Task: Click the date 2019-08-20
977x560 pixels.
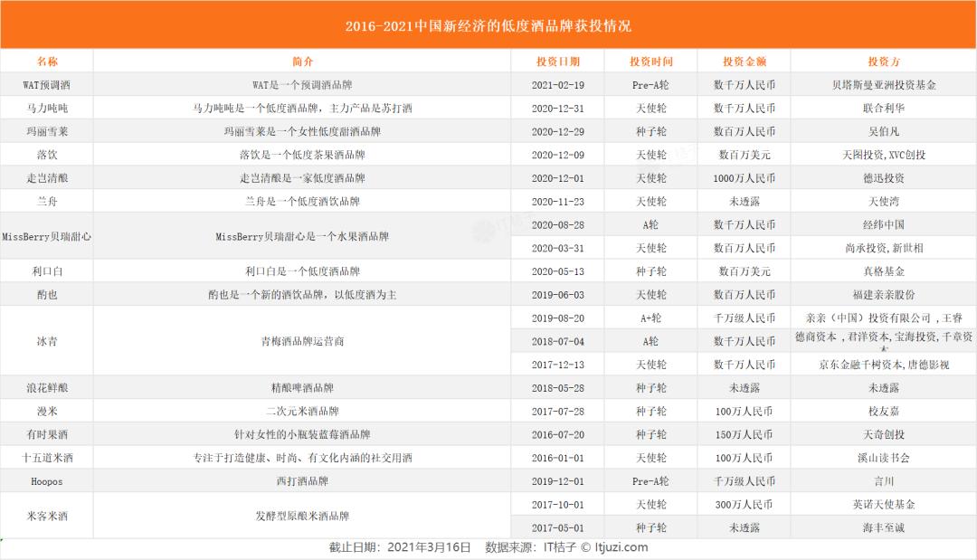Action: (557, 318)
